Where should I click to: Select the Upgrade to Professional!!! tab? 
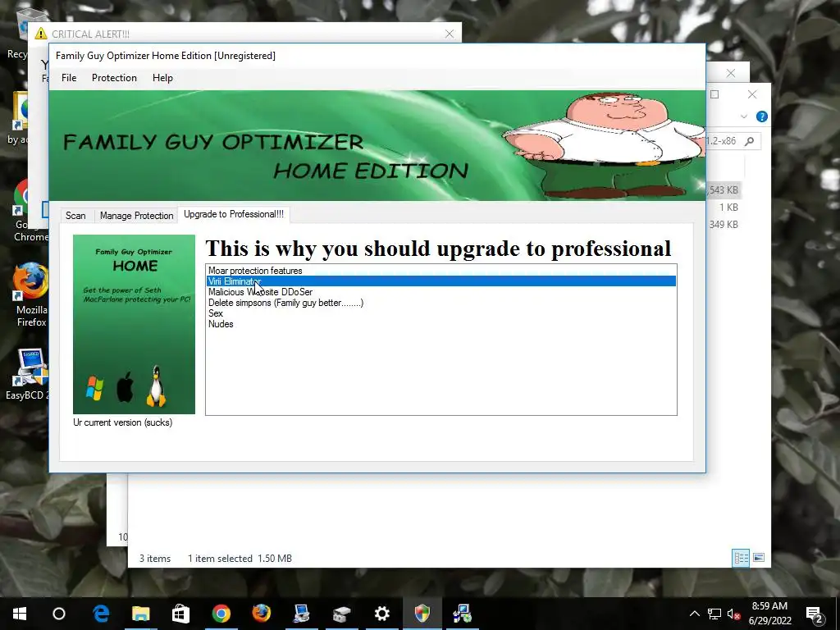point(234,214)
